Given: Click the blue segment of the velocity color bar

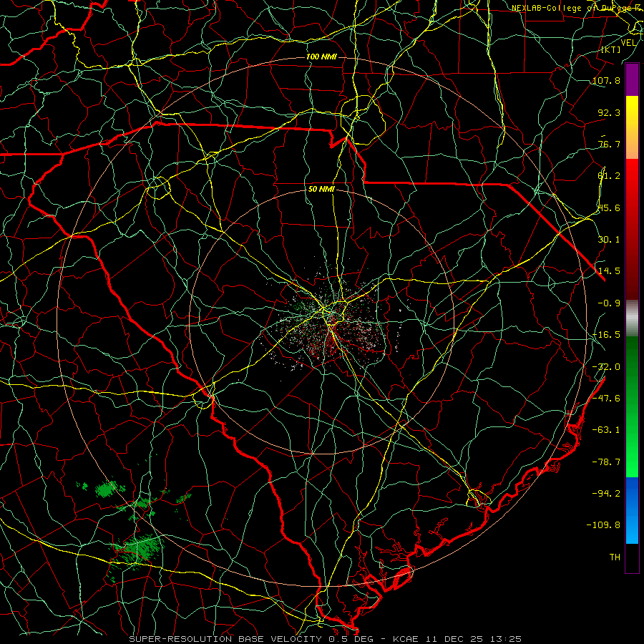Looking at the screenshot, I should click(x=632, y=510).
